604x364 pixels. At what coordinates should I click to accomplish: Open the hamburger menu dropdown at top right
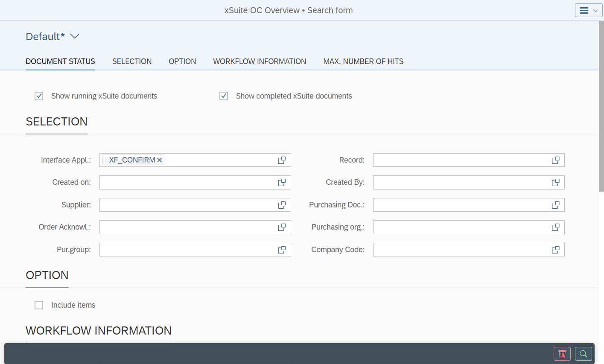click(588, 10)
